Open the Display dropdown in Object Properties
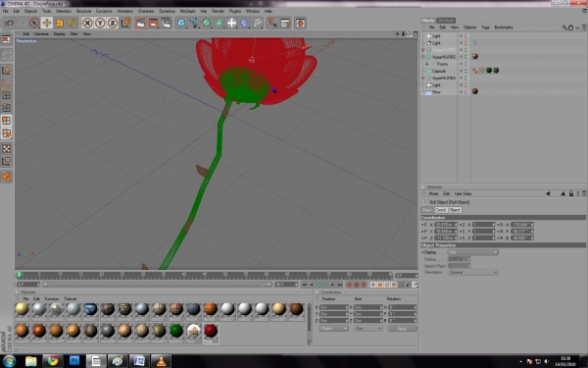Screen dimensions: 588x368 pos(473,252)
